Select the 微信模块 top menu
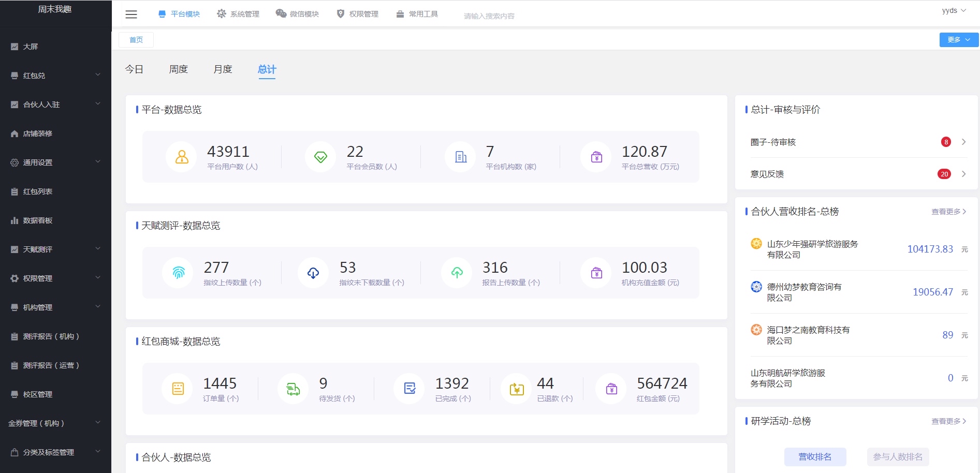This screenshot has width=980, height=473. (x=298, y=14)
